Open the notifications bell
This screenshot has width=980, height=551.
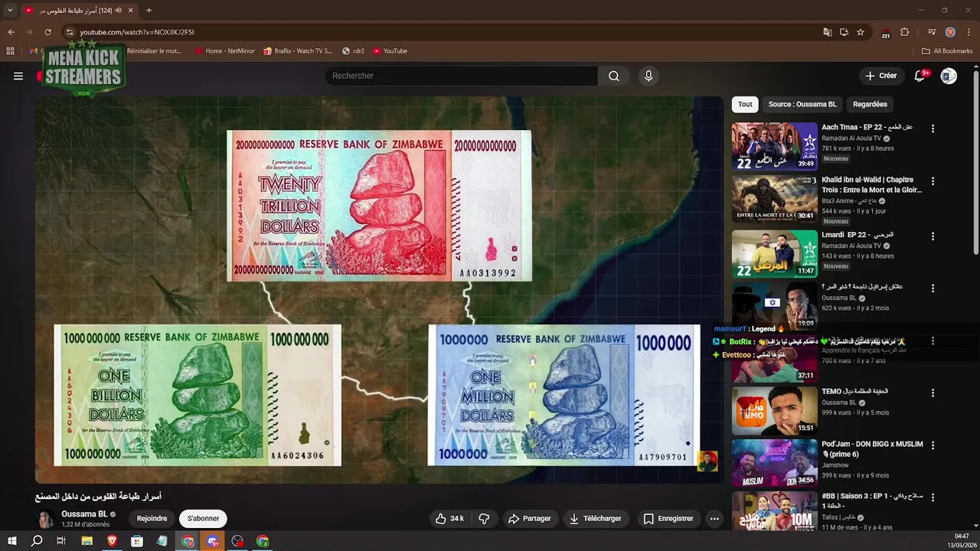(921, 75)
